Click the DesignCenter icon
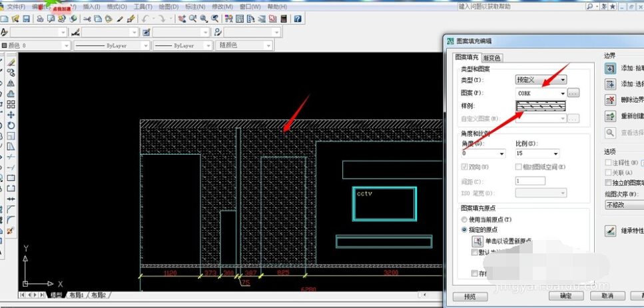The image size is (644, 308). coord(240,19)
